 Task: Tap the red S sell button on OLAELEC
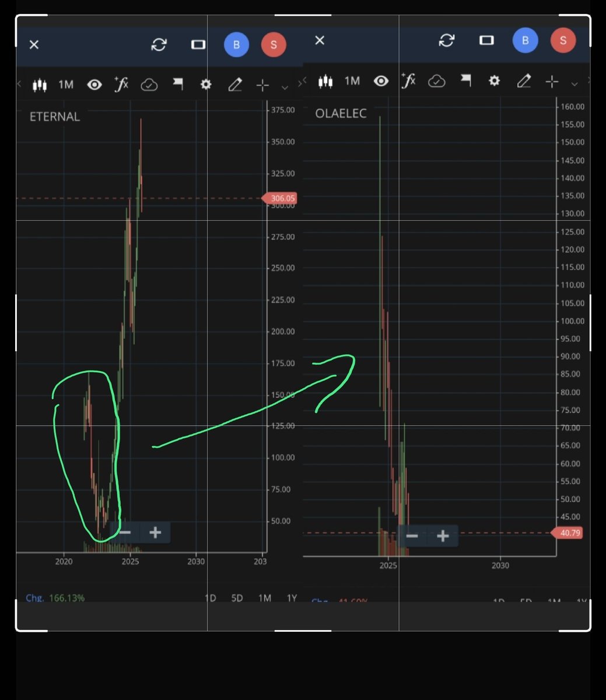point(563,40)
